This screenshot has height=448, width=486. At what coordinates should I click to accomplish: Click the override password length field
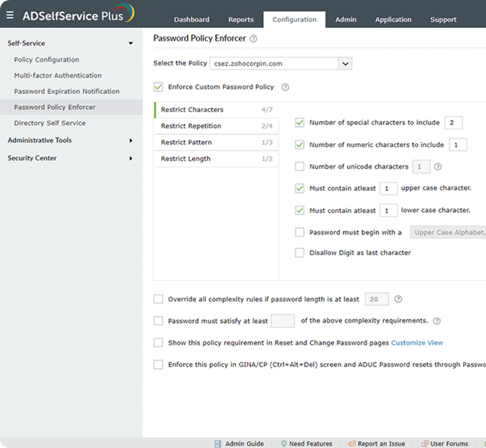click(376, 299)
